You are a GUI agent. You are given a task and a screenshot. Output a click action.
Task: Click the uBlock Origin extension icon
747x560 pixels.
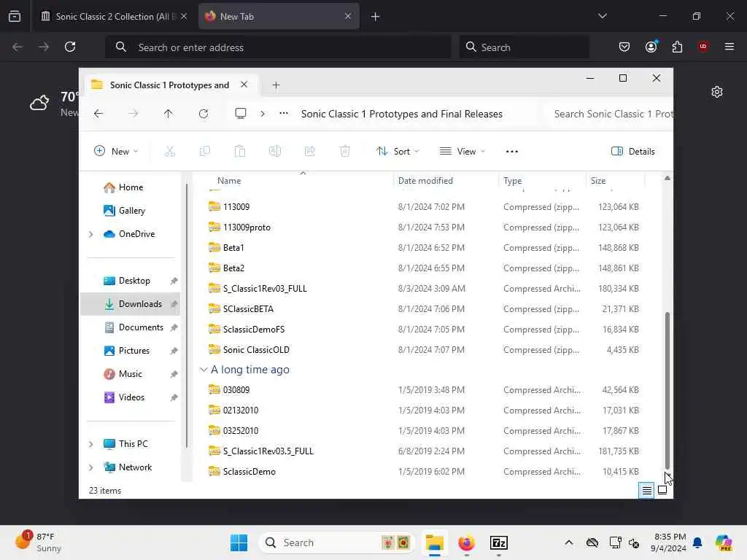(703, 46)
